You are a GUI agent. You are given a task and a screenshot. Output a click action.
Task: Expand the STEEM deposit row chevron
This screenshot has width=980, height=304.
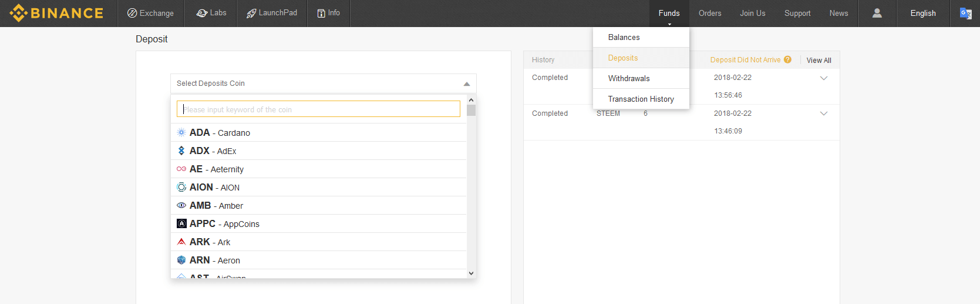click(x=824, y=113)
